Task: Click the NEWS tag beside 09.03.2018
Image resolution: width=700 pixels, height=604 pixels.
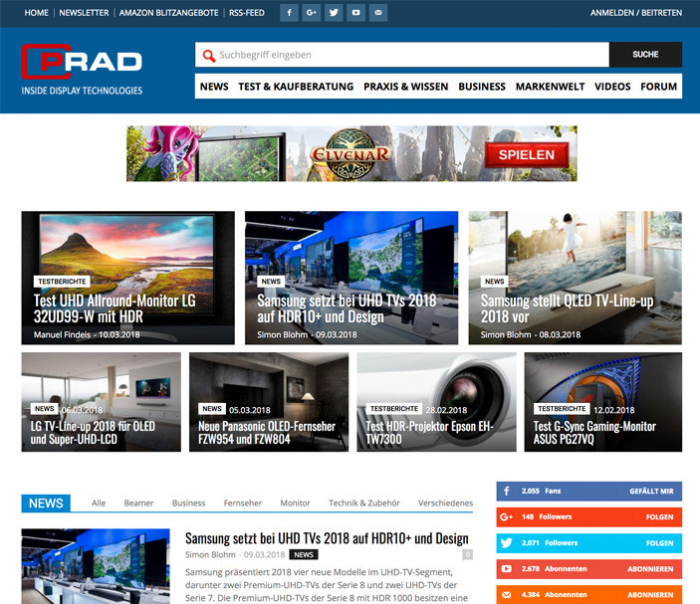Action: point(304,555)
